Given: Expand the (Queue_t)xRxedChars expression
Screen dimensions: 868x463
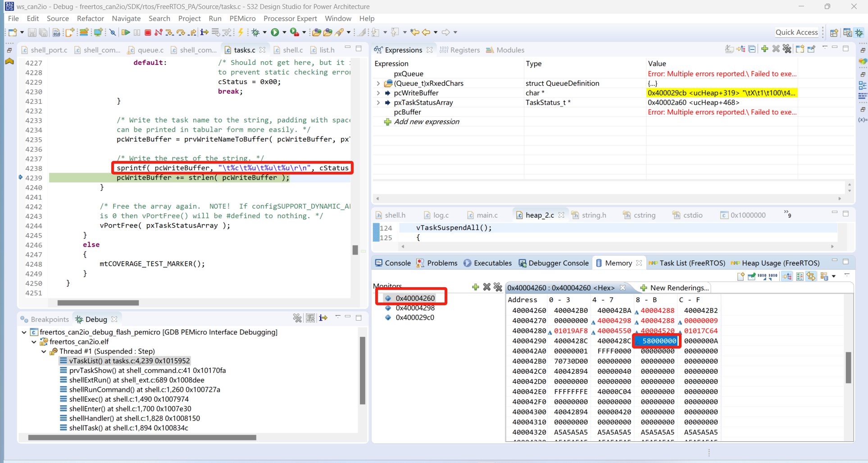Looking at the screenshot, I should (x=378, y=83).
